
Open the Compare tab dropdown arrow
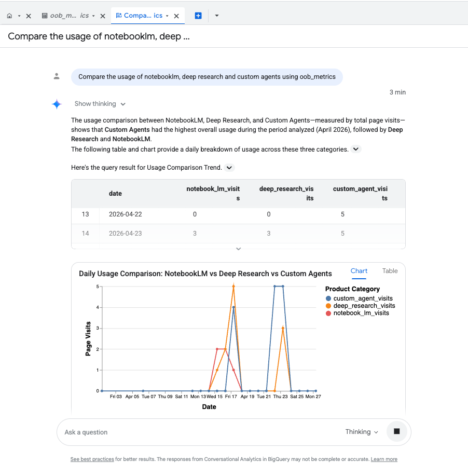point(167,16)
